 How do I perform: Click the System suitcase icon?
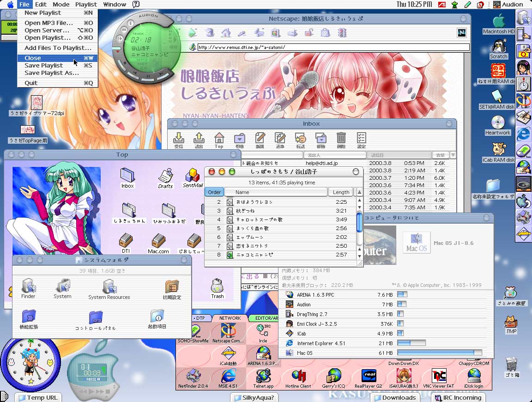pyautogui.click(x=63, y=286)
